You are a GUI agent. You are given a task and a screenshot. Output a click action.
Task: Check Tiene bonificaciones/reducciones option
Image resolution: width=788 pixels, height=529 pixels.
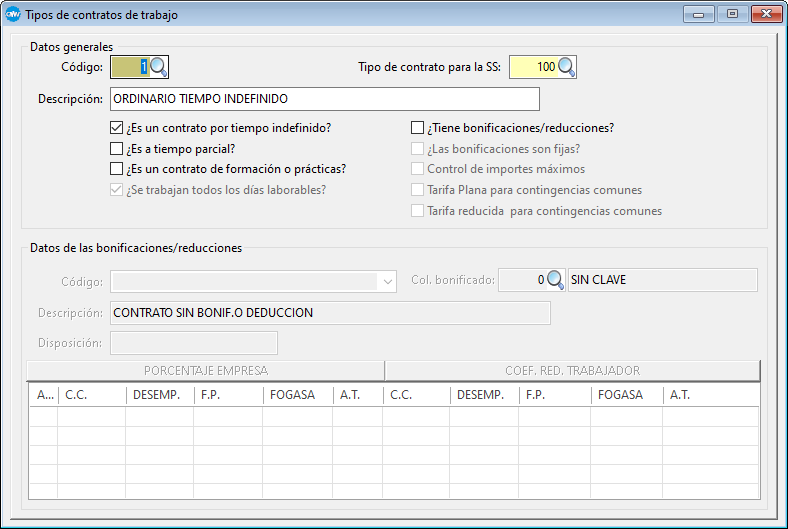418,128
